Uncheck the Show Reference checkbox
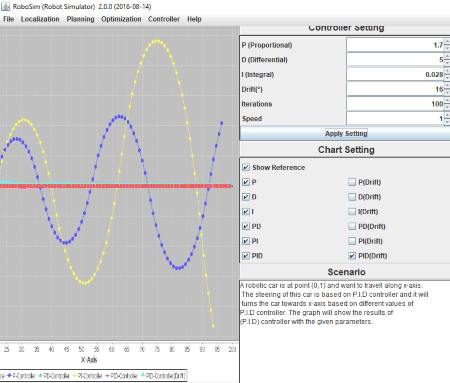Viewport: 450px width, 383px height. point(246,167)
